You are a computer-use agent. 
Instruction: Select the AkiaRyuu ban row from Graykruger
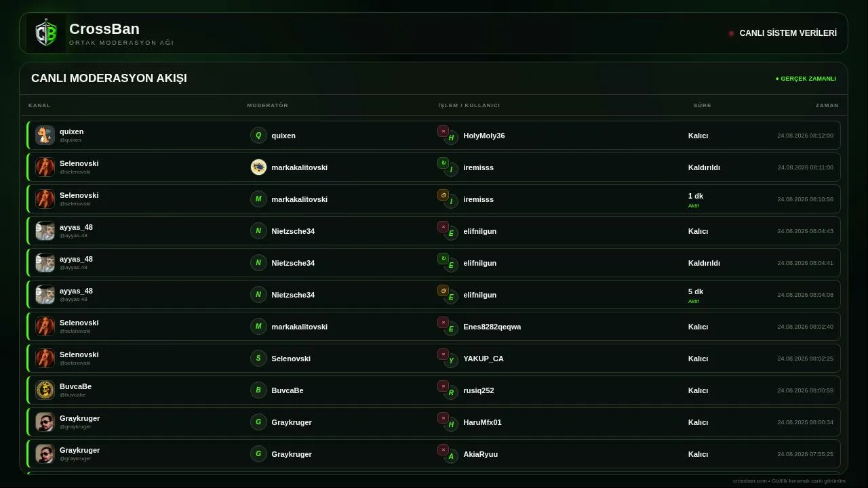tap(434, 454)
